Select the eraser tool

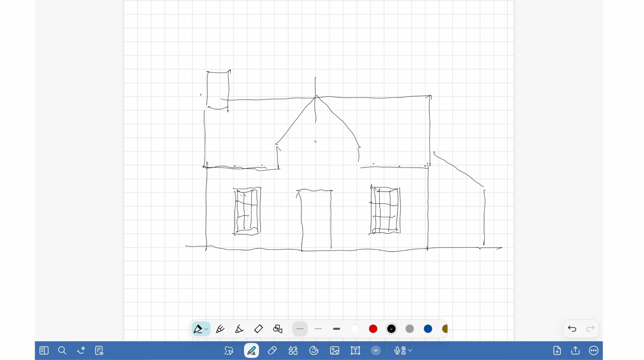click(x=272, y=351)
